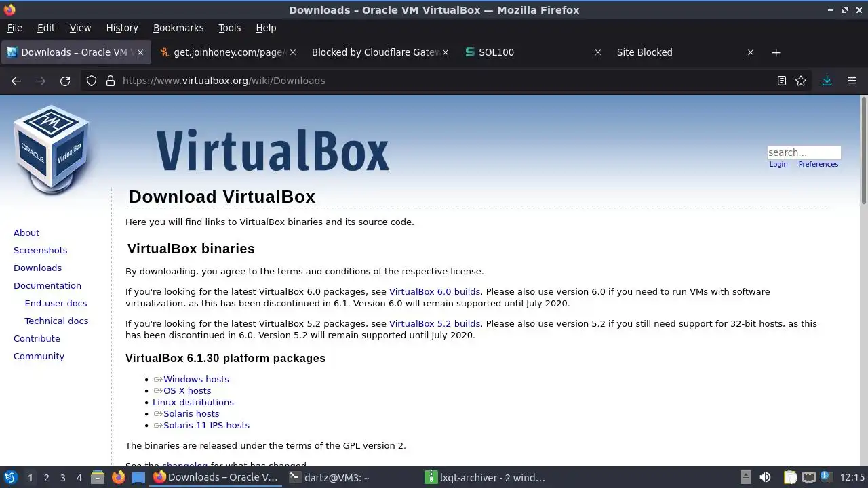Open the Firefox hamburger application menu
This screenshot has height=488, width=868.
click(852, 81)
